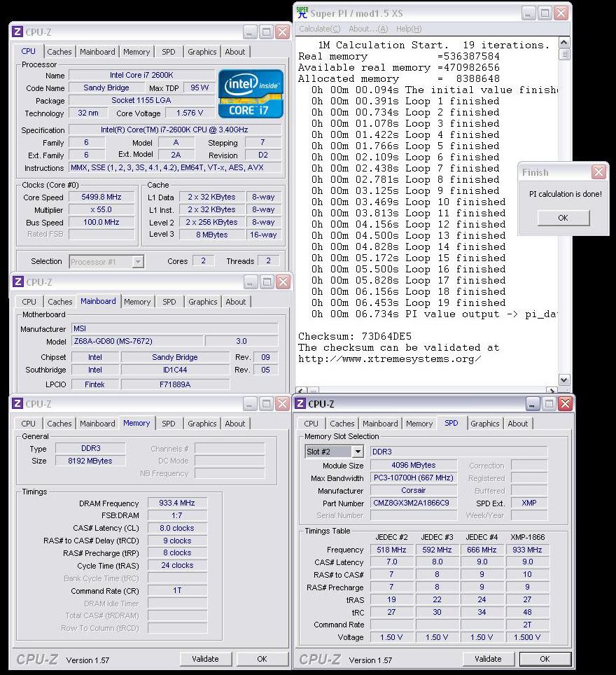Switch to the Caches tab

(x=59, y=51)
